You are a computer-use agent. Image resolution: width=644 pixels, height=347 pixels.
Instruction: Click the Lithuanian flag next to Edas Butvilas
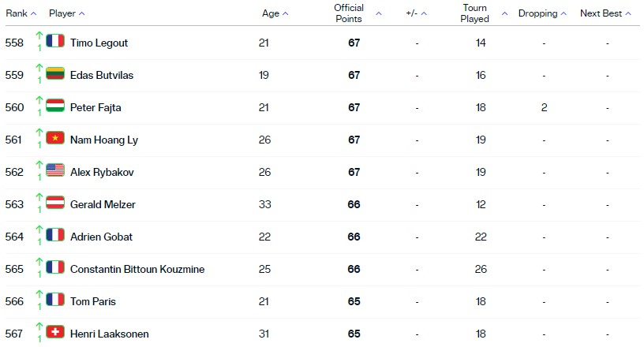click(55, 73)
